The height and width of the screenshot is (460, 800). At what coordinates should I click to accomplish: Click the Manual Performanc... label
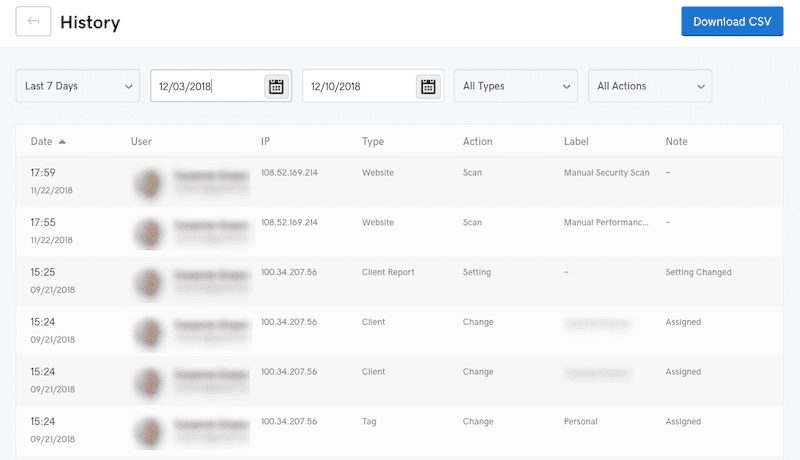[x=606, y=222]
